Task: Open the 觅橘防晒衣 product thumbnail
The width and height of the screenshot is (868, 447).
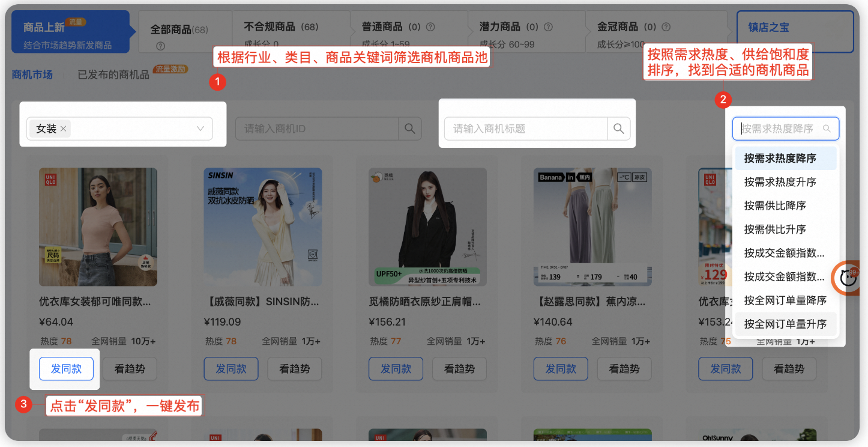Action: (x=427, y=227)
